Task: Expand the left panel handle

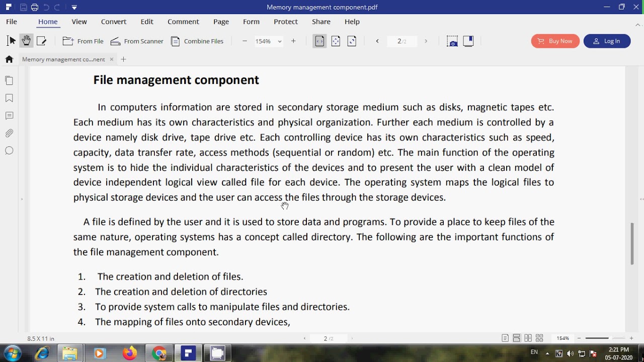Action: 22,200
